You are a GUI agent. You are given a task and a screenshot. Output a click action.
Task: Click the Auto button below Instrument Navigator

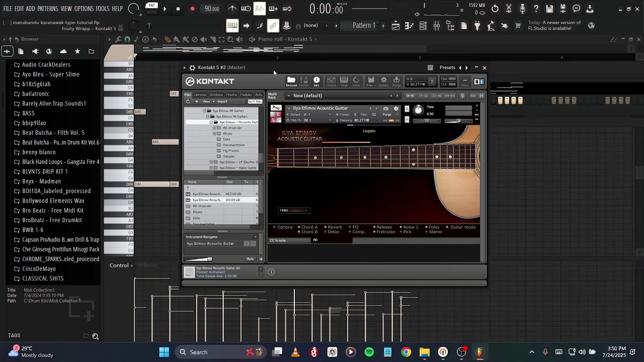[x=250, y=259]
